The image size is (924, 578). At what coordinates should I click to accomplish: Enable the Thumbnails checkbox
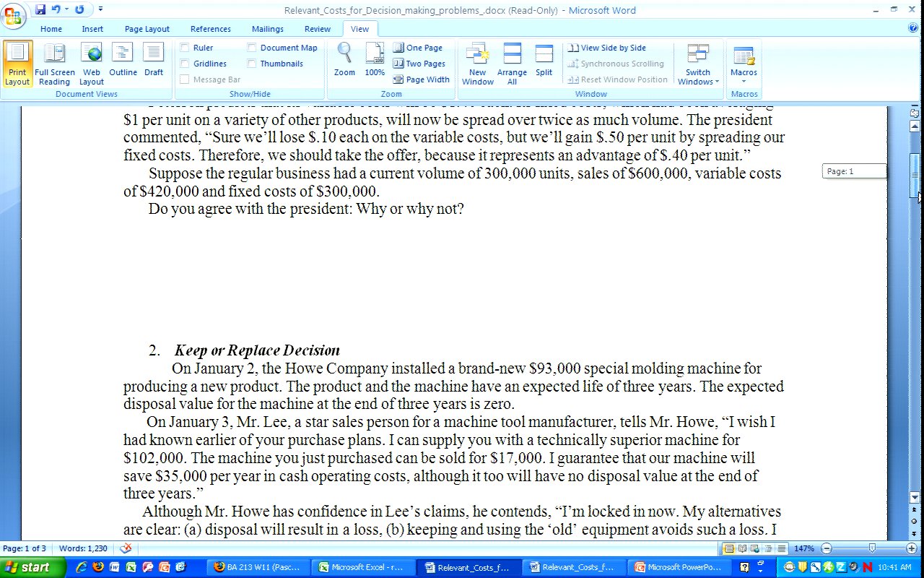click(252, 64)
